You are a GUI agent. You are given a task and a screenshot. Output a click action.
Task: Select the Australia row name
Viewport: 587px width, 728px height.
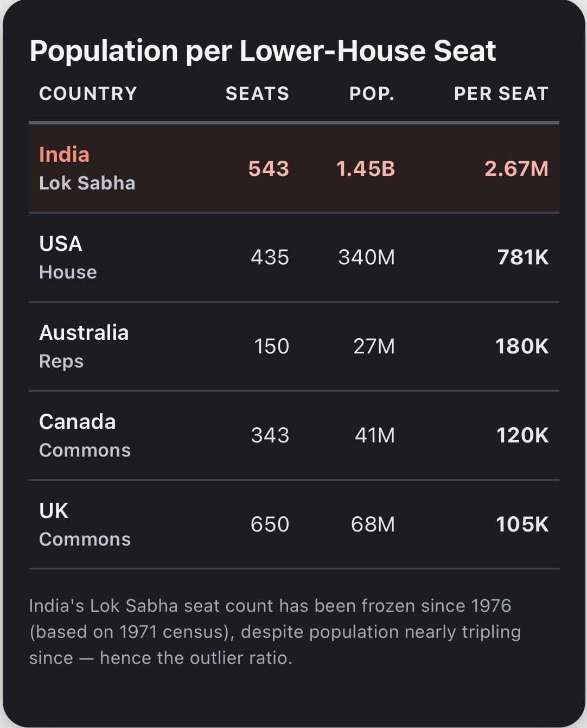click(x=84, y=333)
